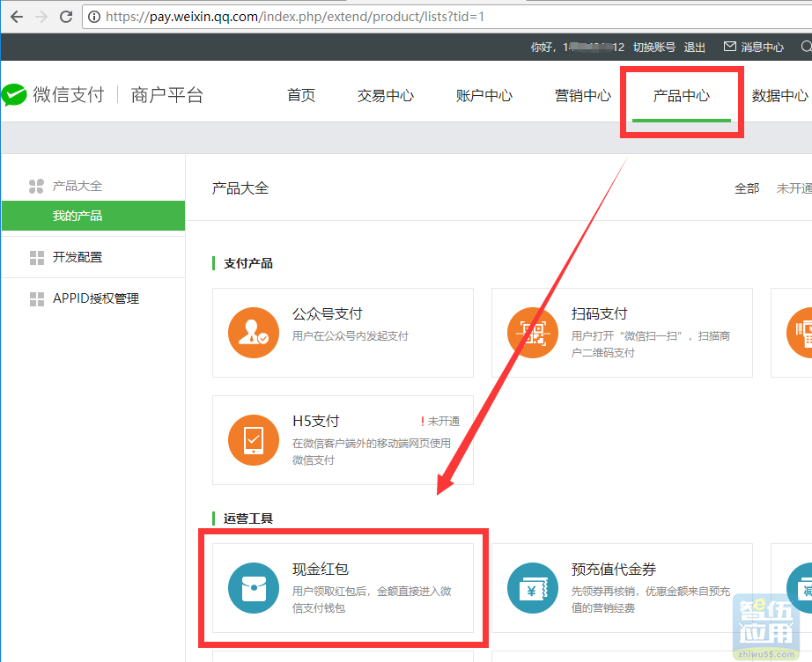This screenshot has width=812, height=662.
Task: Select 我的产品 in the sidebar
Action: [x=93, y=216]
